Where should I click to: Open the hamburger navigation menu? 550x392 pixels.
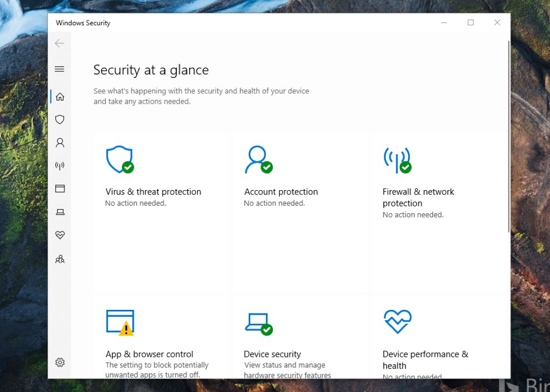pos(60,69)
